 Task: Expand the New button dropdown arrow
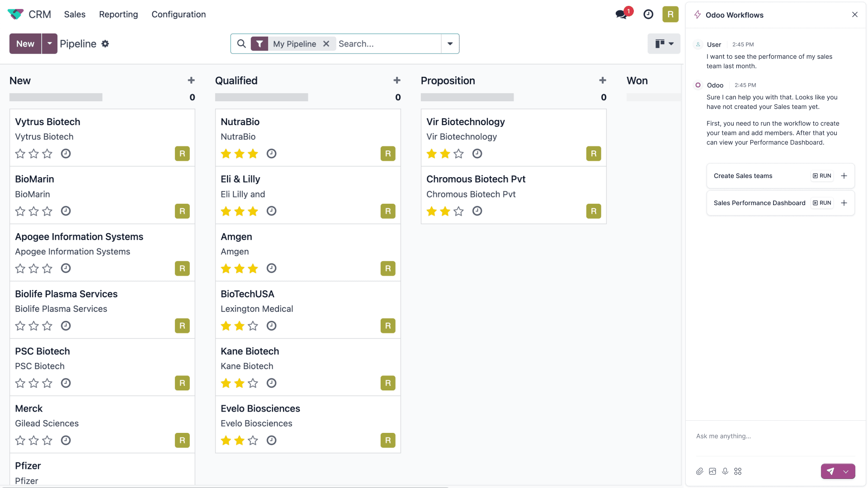(50, 44)
